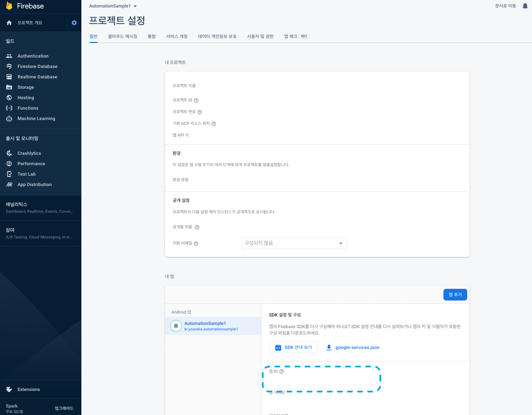The height and width of the screenshot is (415, 532).
Task: Click the Android app icon for AutomationSample1
Action: (176, 326)
